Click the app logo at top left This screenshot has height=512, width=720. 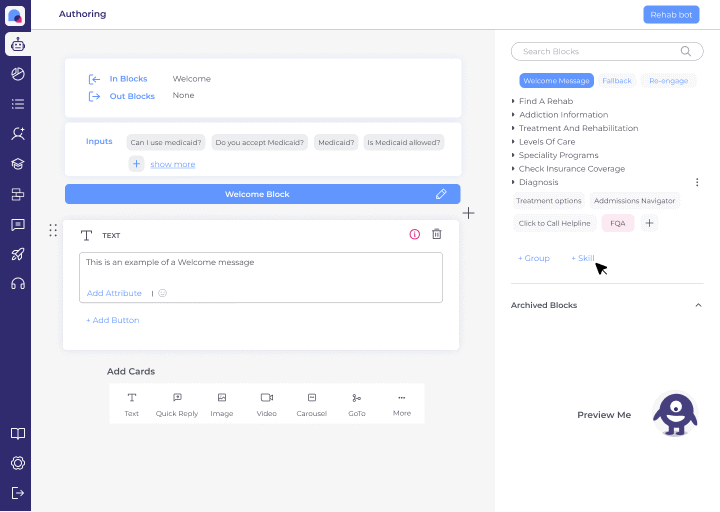[x=15, y=16]
